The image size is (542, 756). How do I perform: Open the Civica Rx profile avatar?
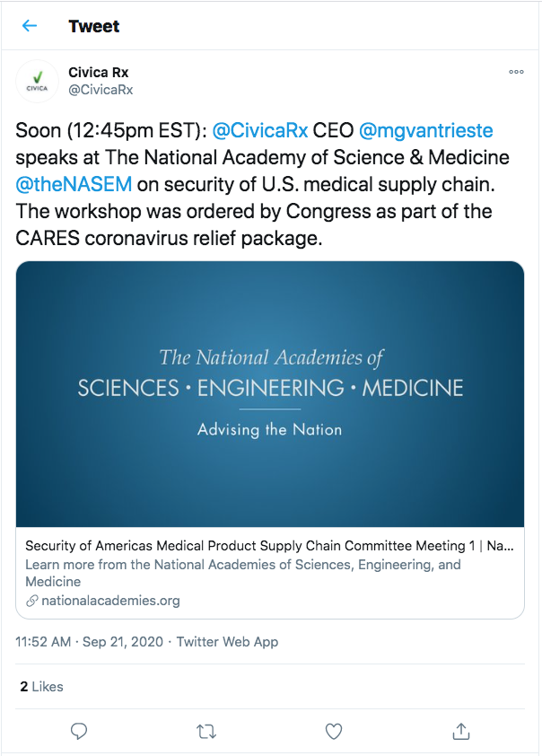[x=37, y=82]
